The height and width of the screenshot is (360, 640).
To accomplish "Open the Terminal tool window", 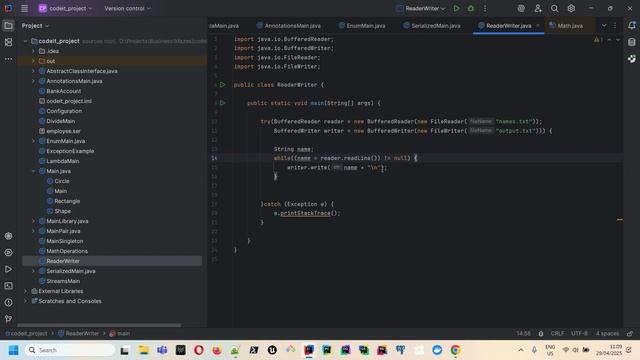I will [x=8, y=286].
